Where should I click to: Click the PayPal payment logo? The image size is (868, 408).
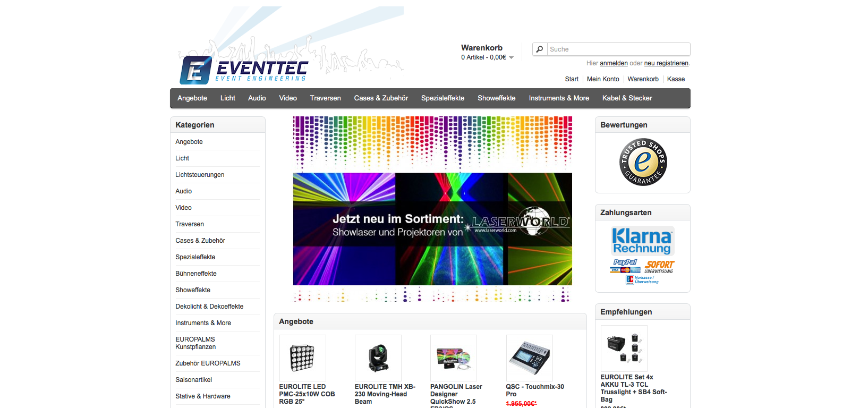pyautogui.click(x=625, y=266)
